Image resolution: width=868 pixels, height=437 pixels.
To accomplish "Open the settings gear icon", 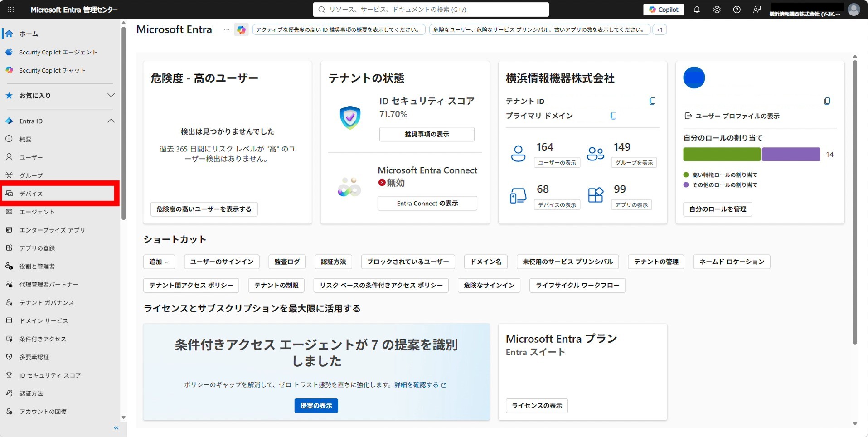I will [x=717, y=10].
